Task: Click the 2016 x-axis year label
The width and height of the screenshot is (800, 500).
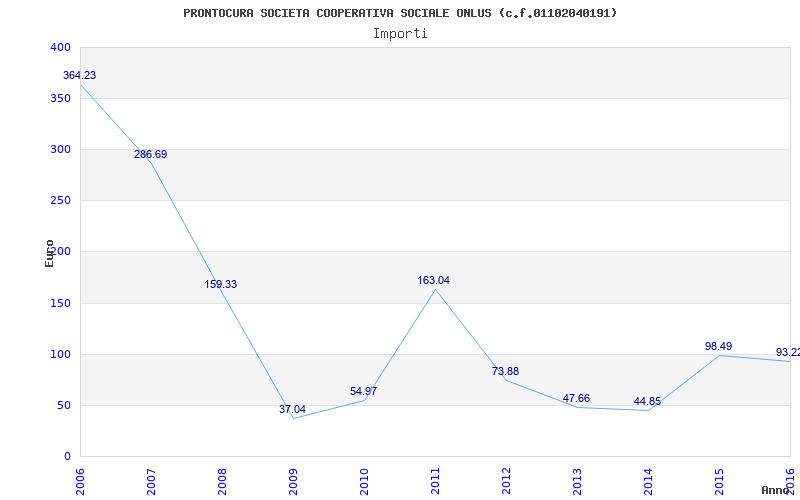Action: pos(789,482)
